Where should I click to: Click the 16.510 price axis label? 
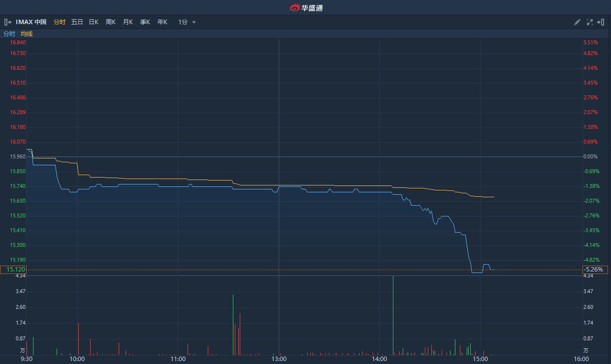point(18,83)
